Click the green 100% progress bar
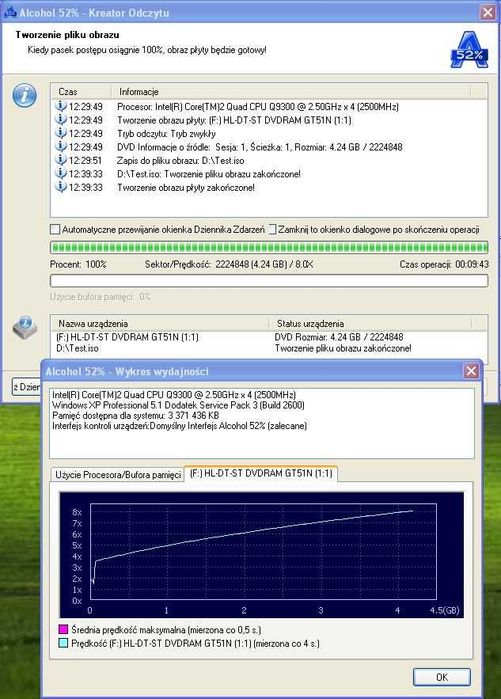This screenshot has height=699, width=501. [x=269, y=247]
